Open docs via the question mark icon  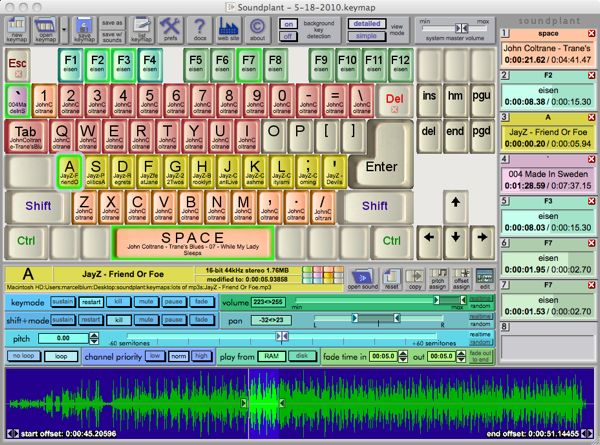pyautogui.click(x=199, y=29)
